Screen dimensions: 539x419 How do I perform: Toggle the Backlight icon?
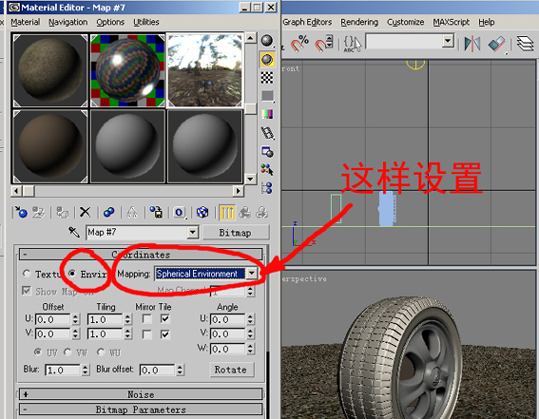[x=267, y=59]
